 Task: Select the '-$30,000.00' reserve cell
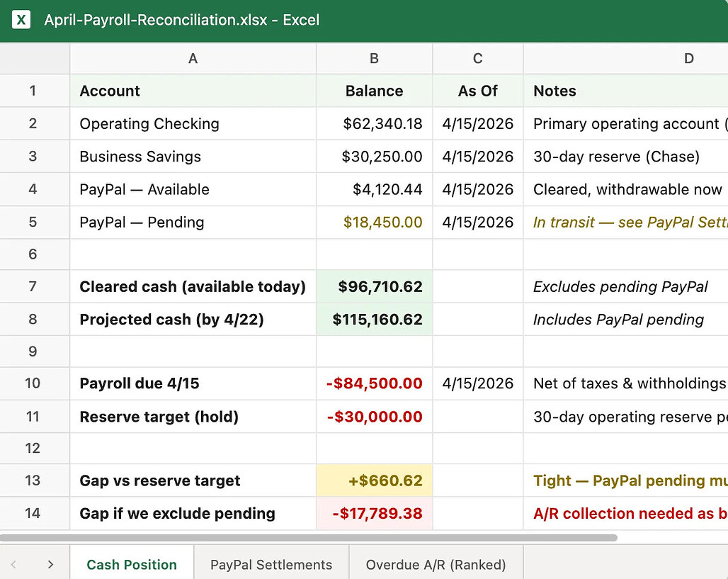click(x=374, y=417)
